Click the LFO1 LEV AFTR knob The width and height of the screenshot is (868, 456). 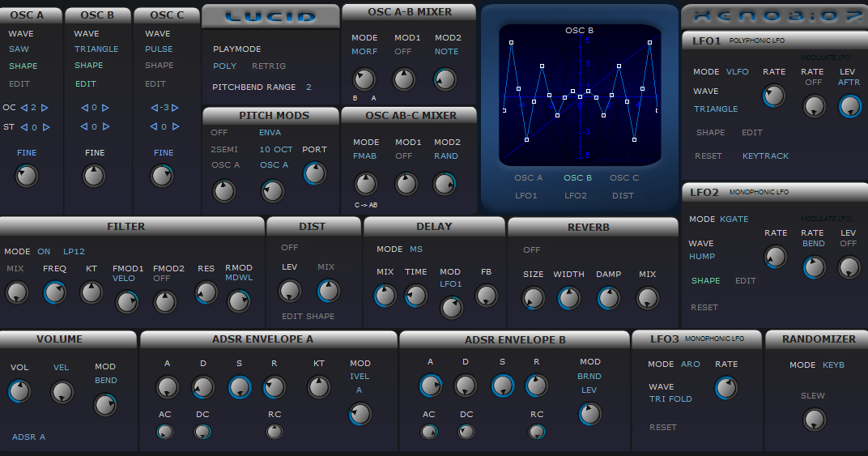(849, 106)
